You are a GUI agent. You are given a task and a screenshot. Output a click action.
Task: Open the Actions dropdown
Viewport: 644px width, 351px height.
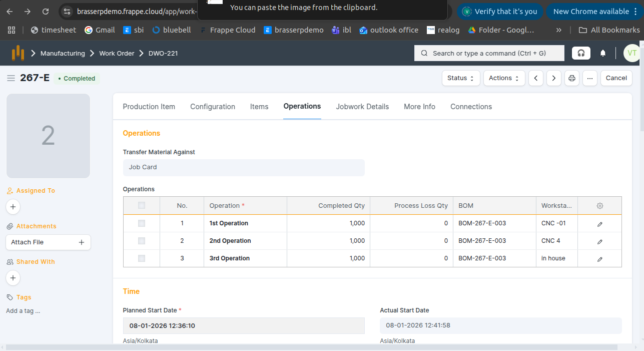[504, 78]
